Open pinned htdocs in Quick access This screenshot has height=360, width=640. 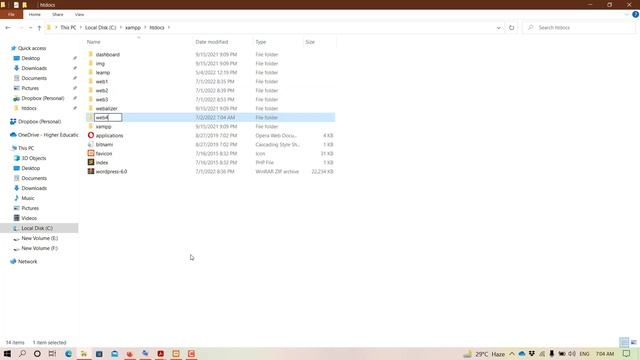[29, 108]
